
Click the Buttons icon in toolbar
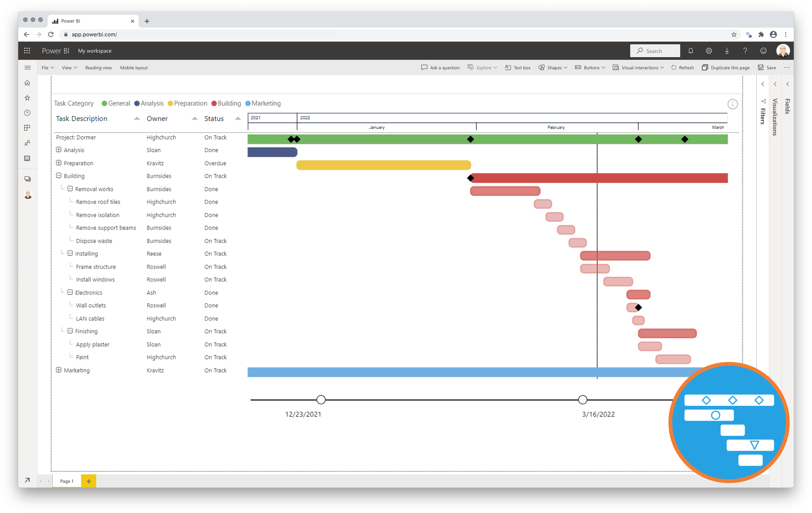576,67
